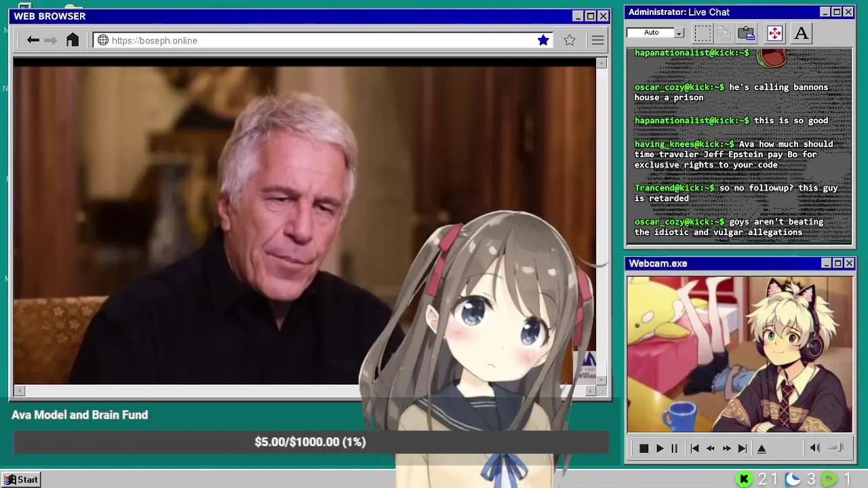
Task: Click hapanationalist's 'this is so good' message
Action: (732, 121)
